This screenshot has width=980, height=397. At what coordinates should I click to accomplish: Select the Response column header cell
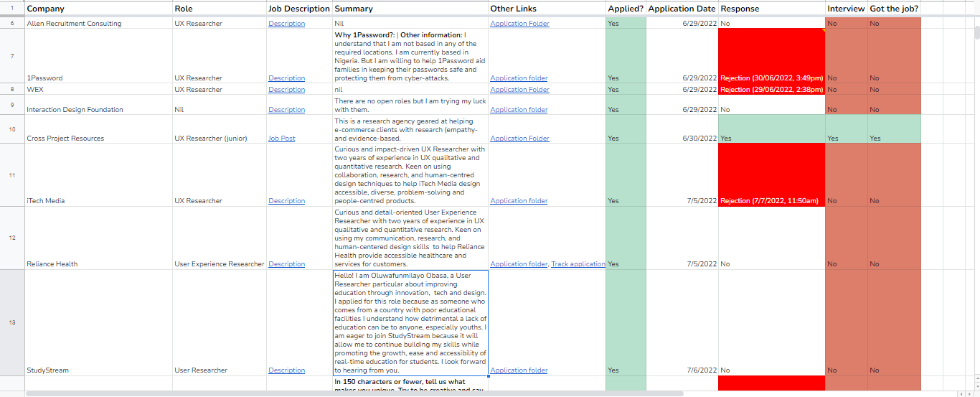pyautogui.click(x=772, y=9)
